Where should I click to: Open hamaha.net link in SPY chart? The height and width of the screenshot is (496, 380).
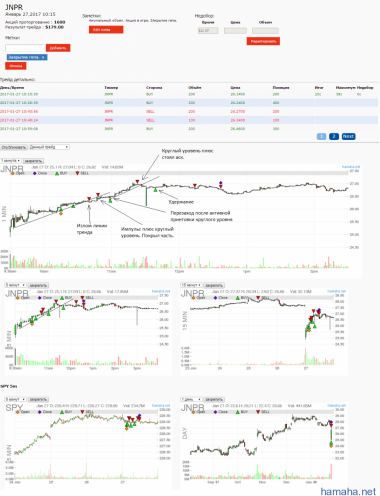point(161,405)
